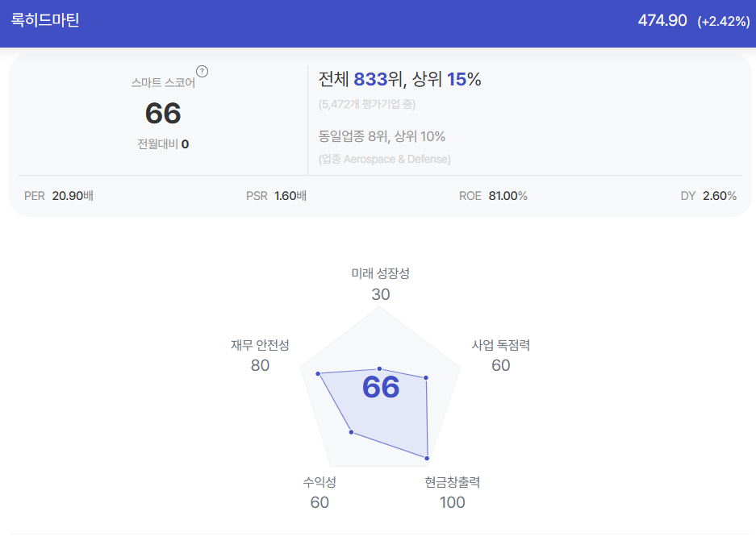Click the 사업 독점력 label on radar chart
Screen dimensions: 756x549
500,345
